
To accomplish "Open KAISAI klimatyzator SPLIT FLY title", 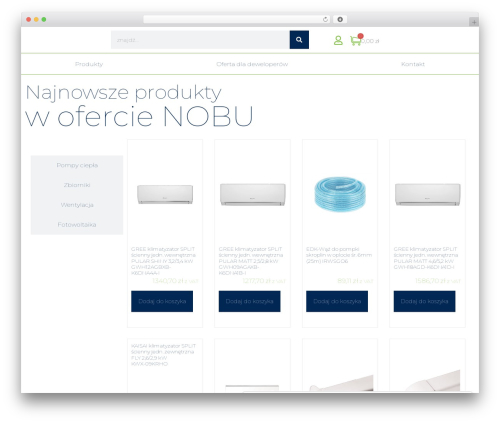I will tap(163, 355).
